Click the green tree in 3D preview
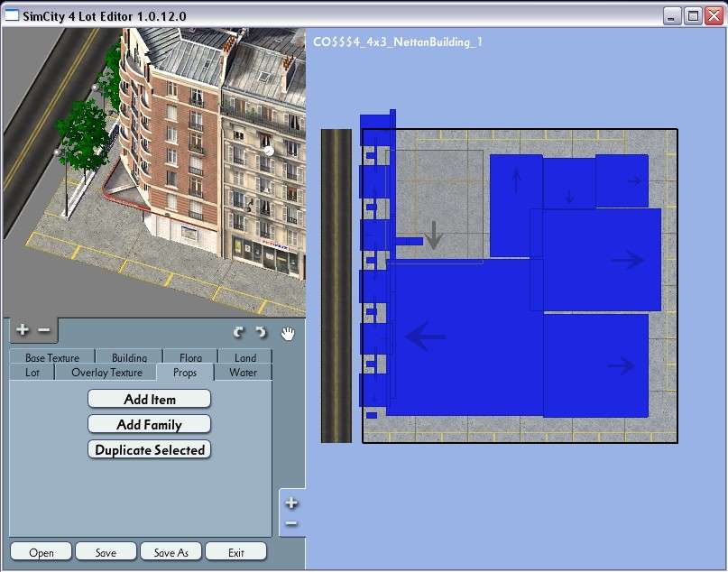The image size is (728, 572). (x=83, y=137)
